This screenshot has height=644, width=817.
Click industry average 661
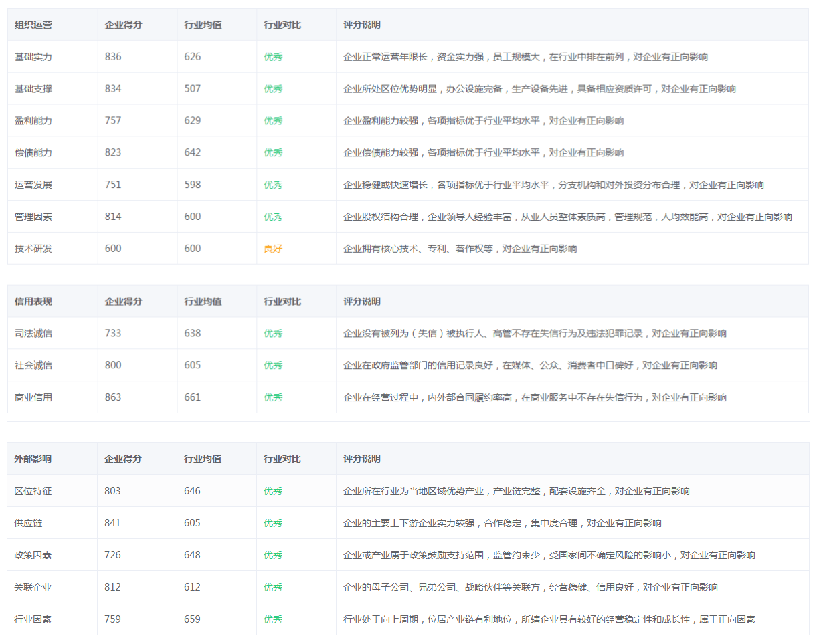tap(193, 398)
